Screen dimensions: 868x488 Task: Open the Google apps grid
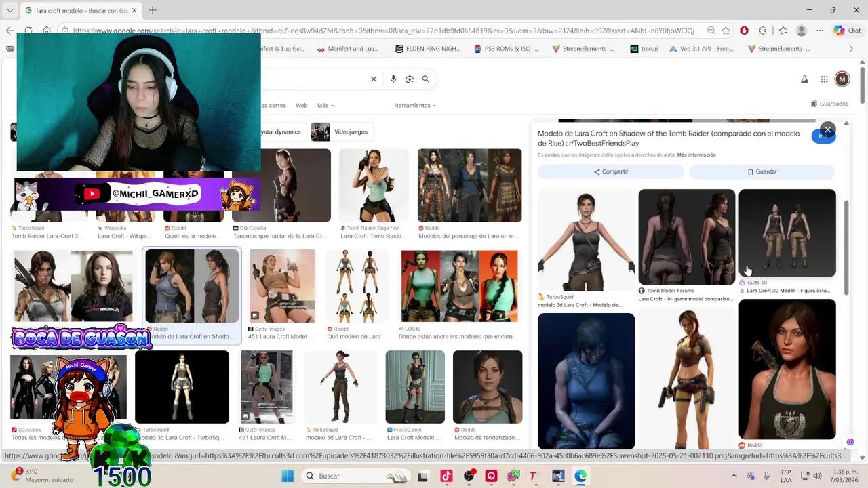click(x=824, y=79)
